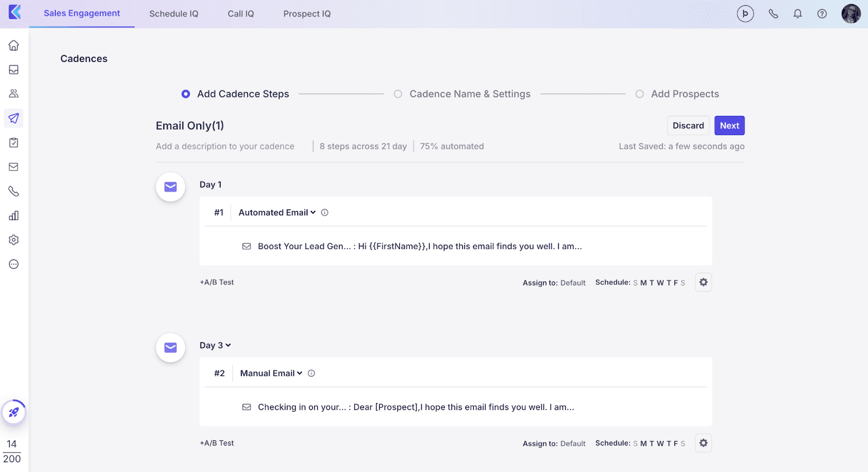Switch to the Prospect IQ tab
The image size is (868, 472).
pos(307,14)
